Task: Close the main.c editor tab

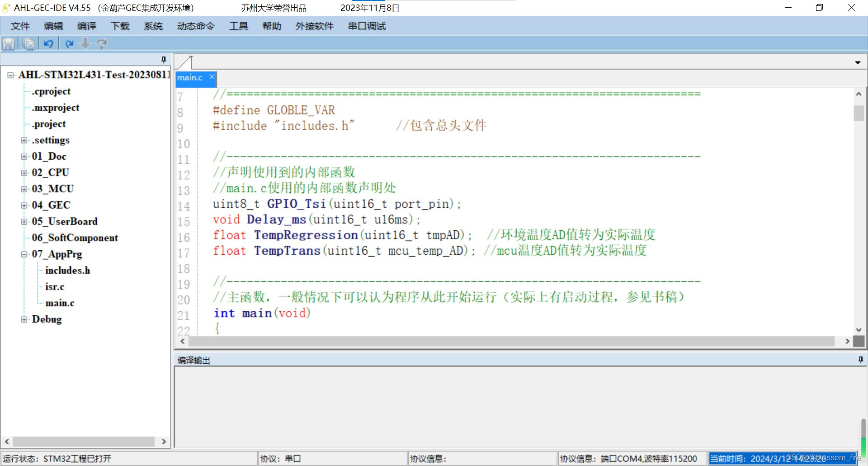Action: tap(212, 77)
